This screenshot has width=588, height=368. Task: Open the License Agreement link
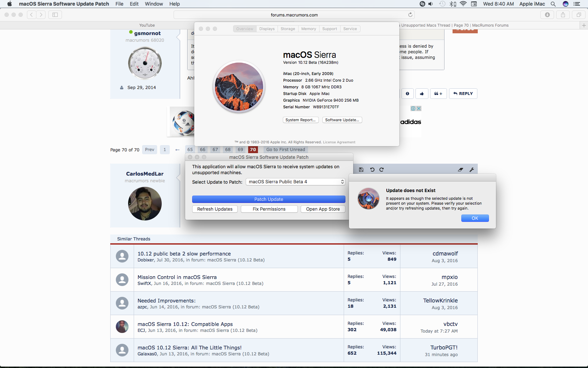(339, 142)
